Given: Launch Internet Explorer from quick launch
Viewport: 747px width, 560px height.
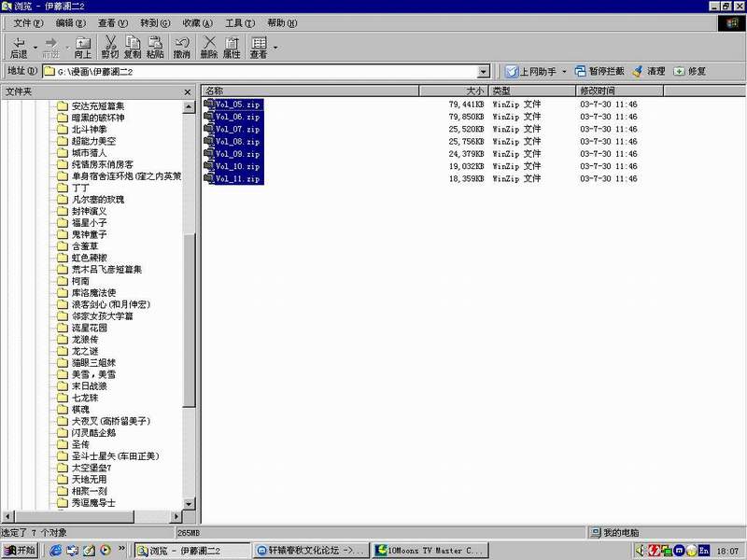Looking at the screenshot, I should click(x=56, y=551).
